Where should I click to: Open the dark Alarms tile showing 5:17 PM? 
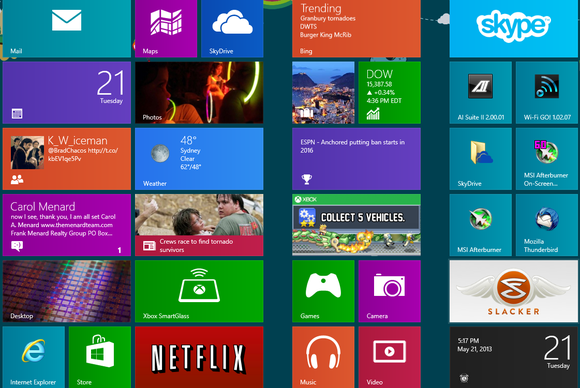coord(513,357)
